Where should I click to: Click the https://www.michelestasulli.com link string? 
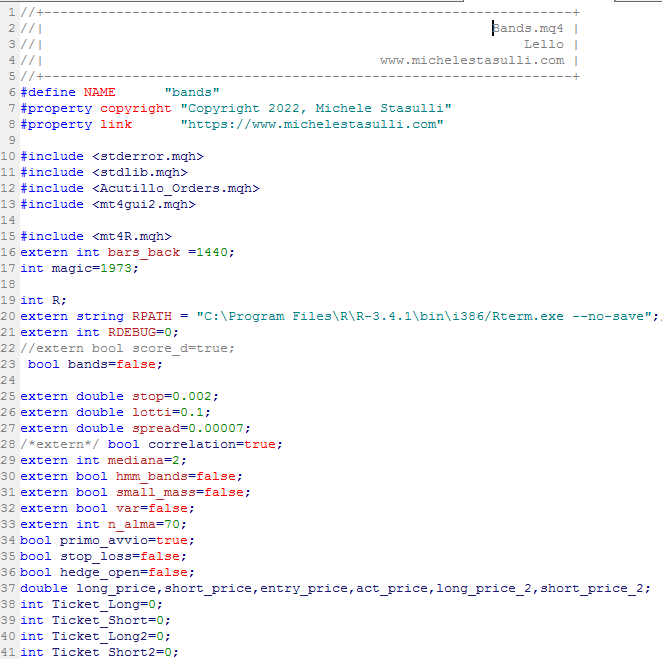[311, 124]
